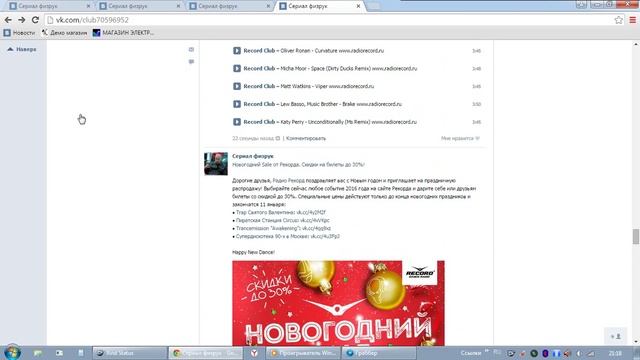Click the taskbar clock showing 21:18
The height and width of the screenshot is (360, 640).
(615, 353)
